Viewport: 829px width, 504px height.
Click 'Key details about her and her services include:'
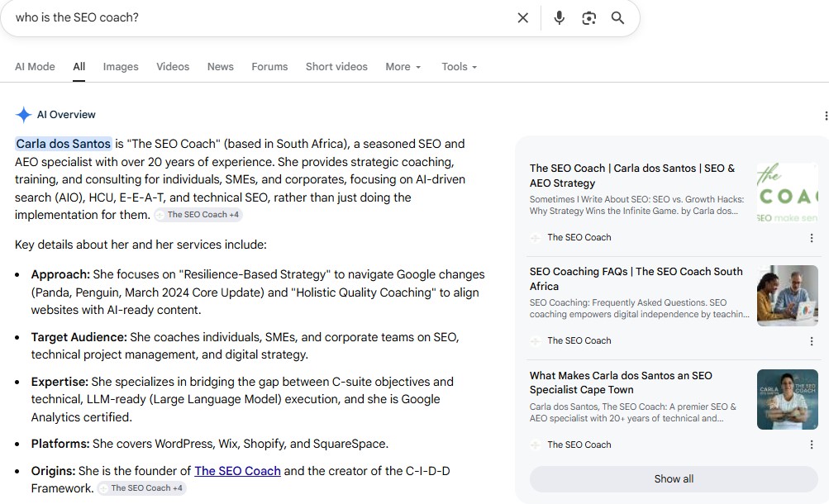pos(141,245)
